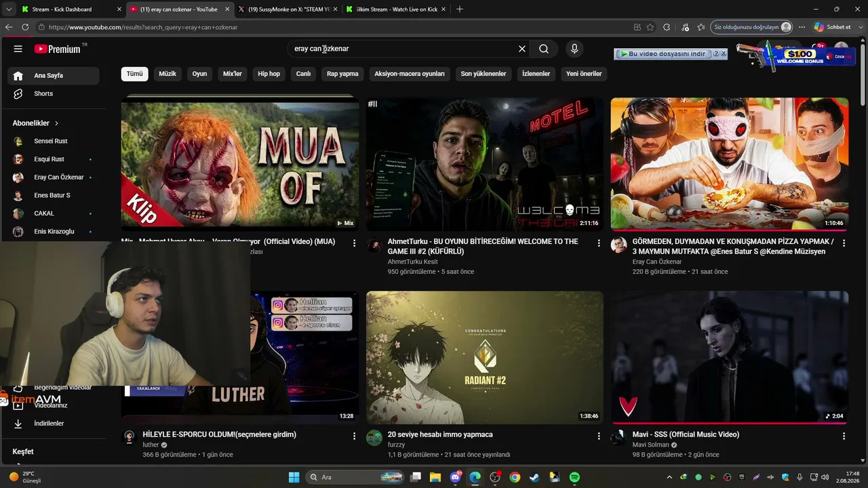The image size is (868, 488).
Task: Open a new browser tab
Action: 460,9
